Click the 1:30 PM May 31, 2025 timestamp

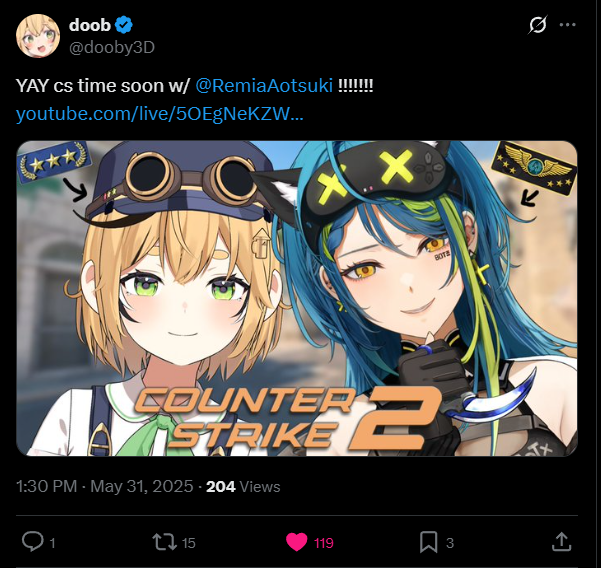coord(105,487)
